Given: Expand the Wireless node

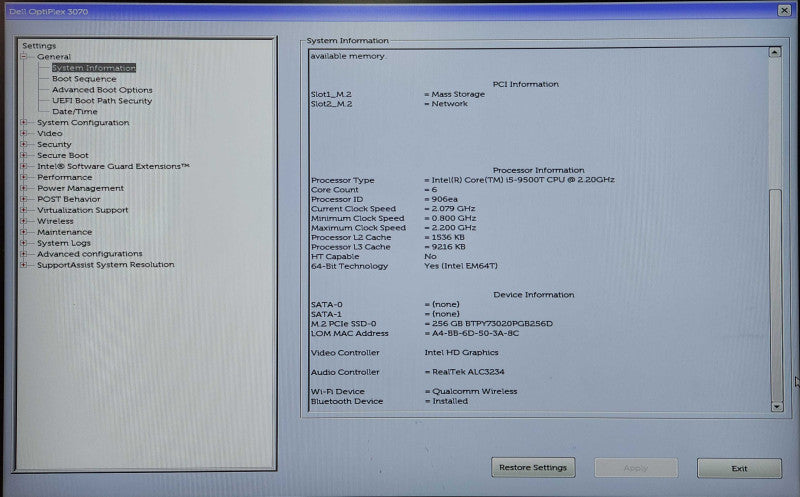Looking at the screenshot, I should [23, 221].
